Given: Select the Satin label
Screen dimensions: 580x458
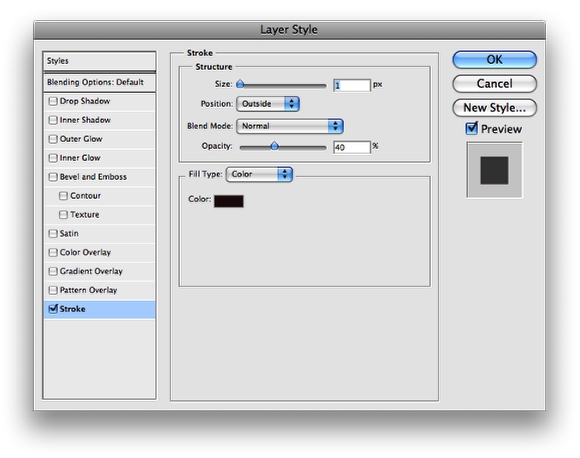Looking at the screenshot, I should click(x=69, y=233).
